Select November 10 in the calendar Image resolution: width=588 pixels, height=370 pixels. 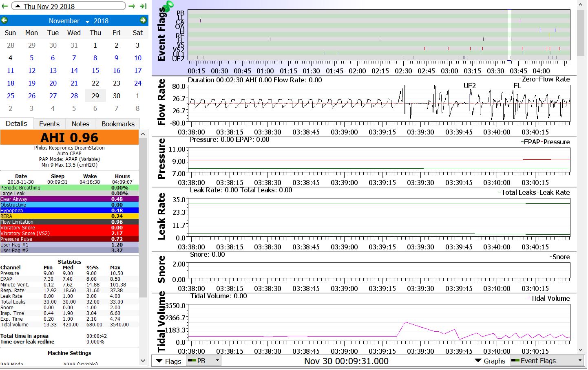[x=138, y=58]
